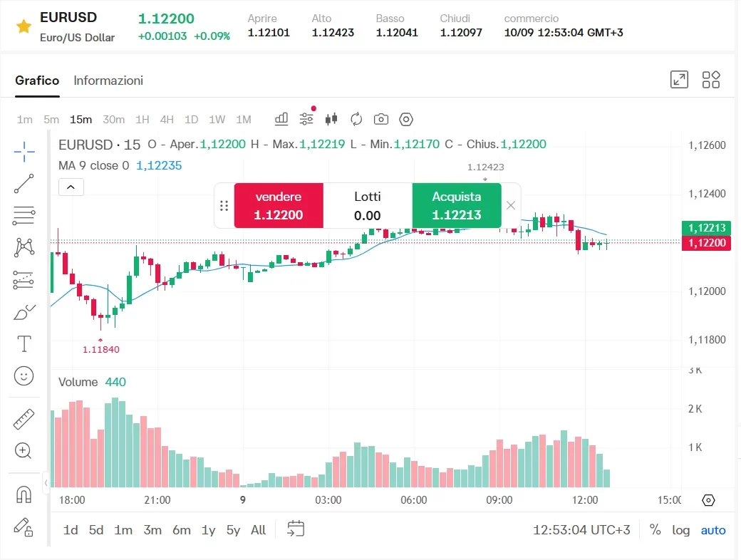Open the emoji sticker tool
741x560 pixels.
(x=24, y=376)
